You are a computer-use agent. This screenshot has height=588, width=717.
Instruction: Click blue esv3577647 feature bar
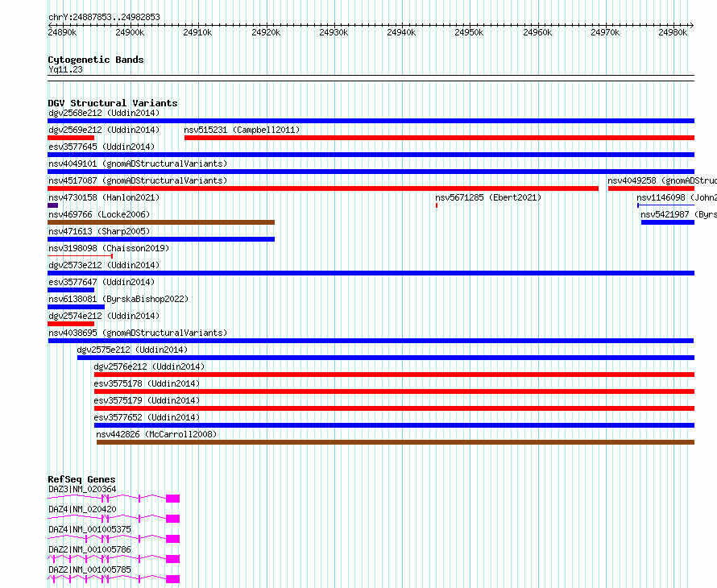pyautogui.click(x=71, y=290)
